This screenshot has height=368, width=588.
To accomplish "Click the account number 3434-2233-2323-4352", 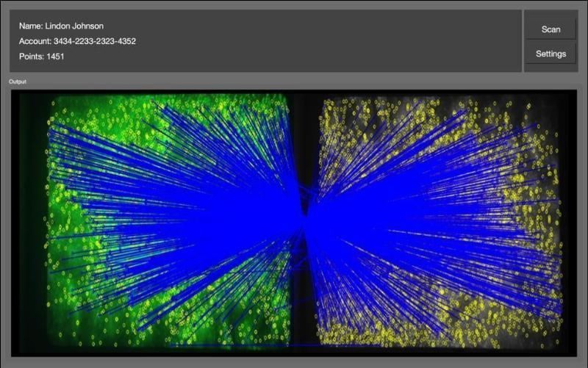I will click(x=94, y=41).
